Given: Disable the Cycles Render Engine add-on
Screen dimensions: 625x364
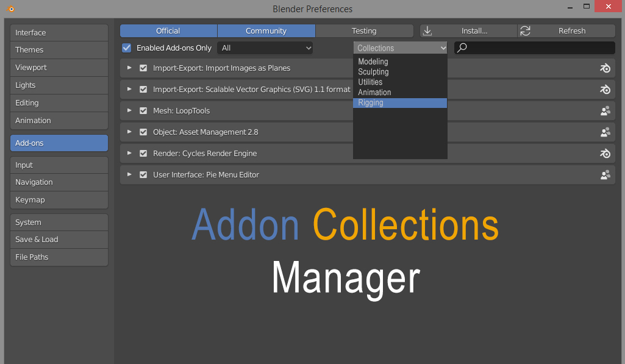Looking at the screenshot, I should pyautogui.click(x=143, y=154).
